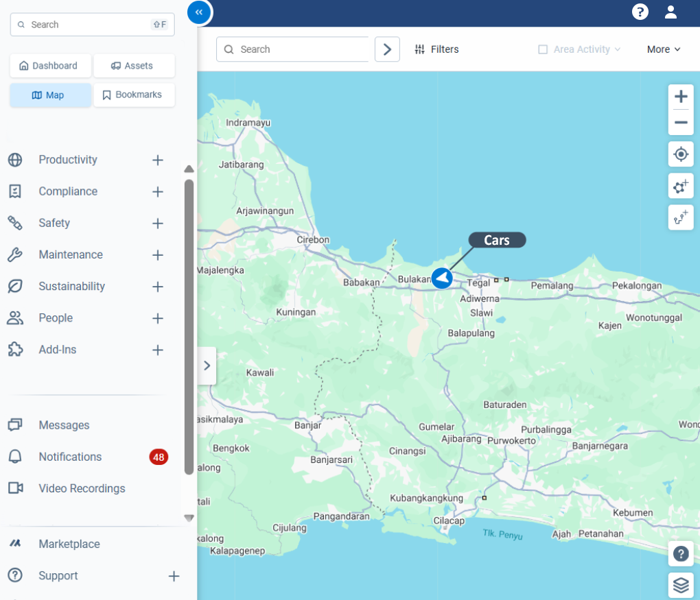Open the map layers stack icon
Screen dimensions: 700x600
click(680, 586)
